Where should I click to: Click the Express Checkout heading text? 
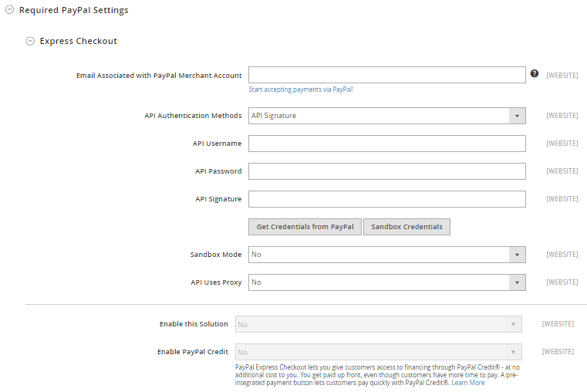coord(78,41)
